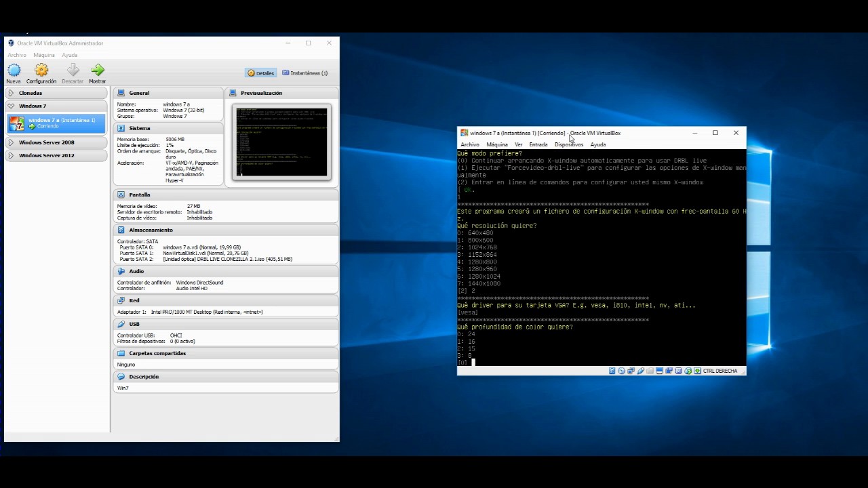Click the Carpetas compartidas folder icon
This screenshot has height=488, width=868.
click(x=121, y=353)
